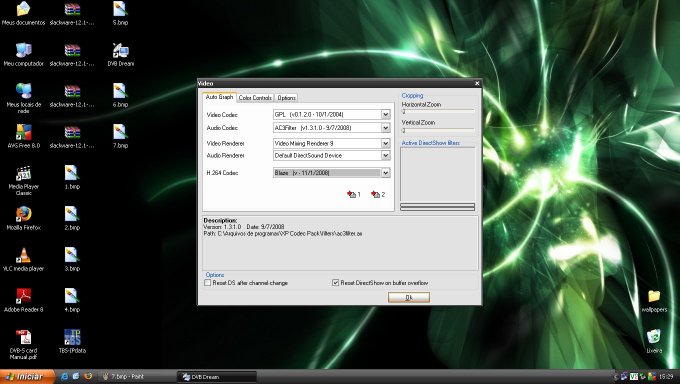The image size is (680, 384).
Task: Expand the Video Renderer dropdown
Action: (x=386, y=143)
